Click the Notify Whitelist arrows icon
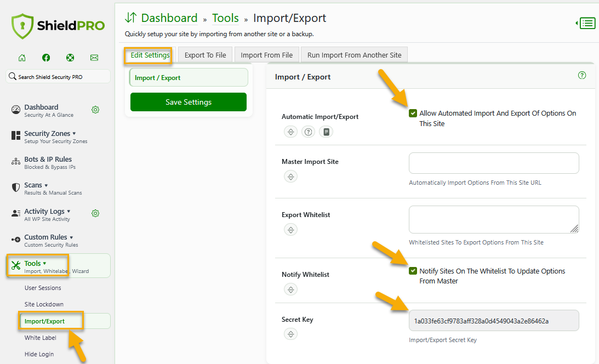The width and height of the screenshot is (599, 364). click(x=290, y=289)
